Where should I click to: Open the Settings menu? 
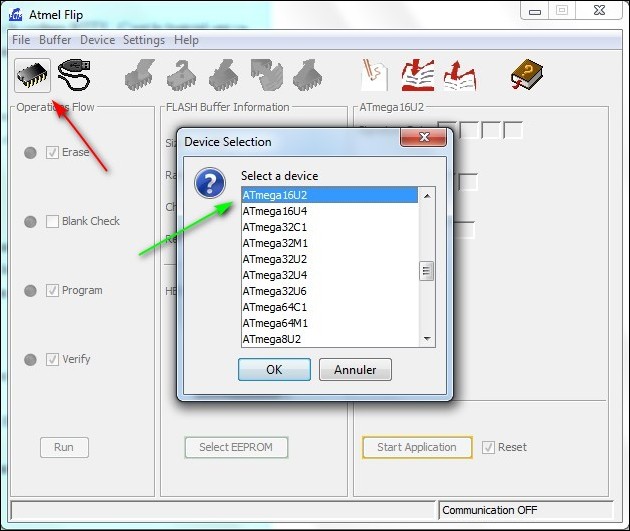click(144, 40)
